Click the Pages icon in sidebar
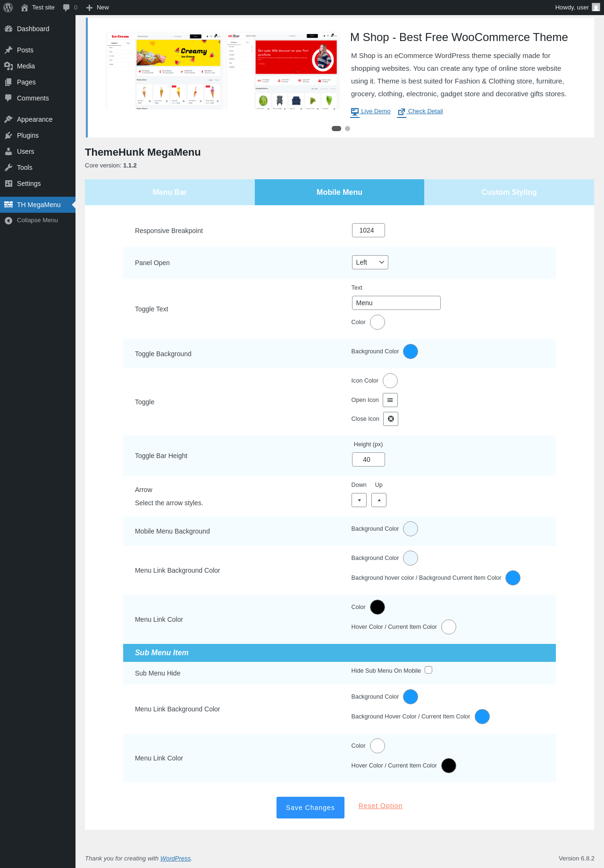Viewport: 604px width, 868px height. click(8, 82)
